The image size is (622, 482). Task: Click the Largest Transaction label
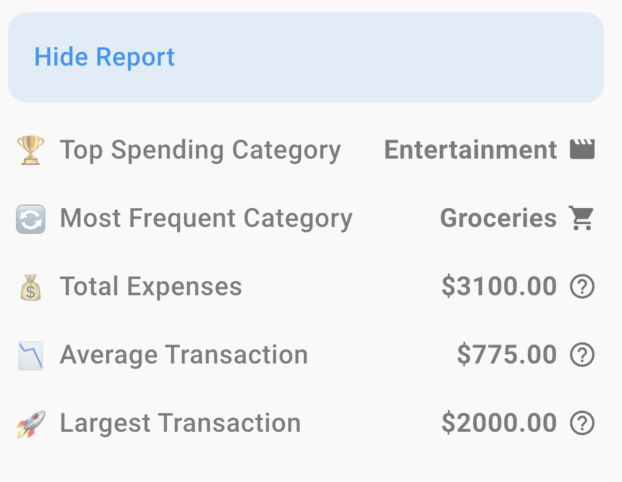(x=180, y=423)
